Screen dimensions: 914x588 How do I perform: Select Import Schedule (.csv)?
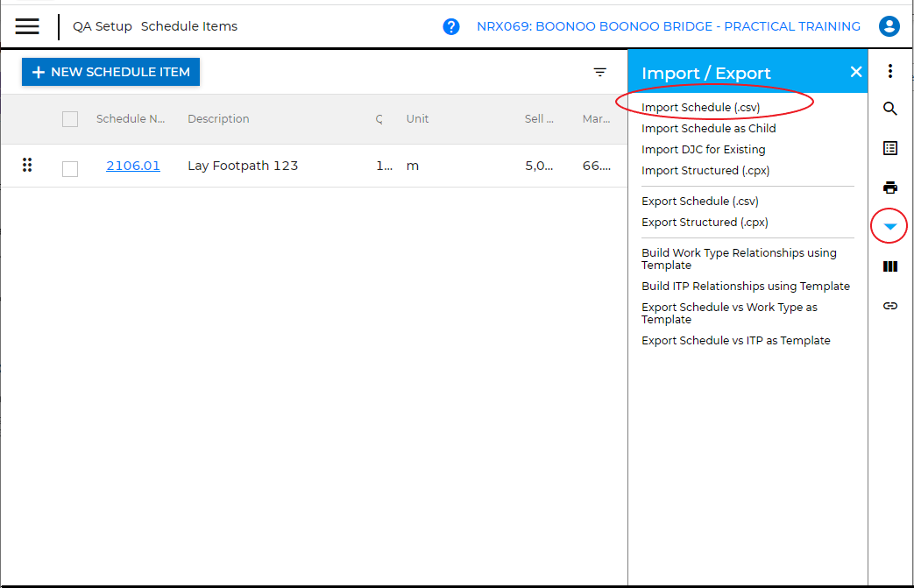[x=701, y=107]
